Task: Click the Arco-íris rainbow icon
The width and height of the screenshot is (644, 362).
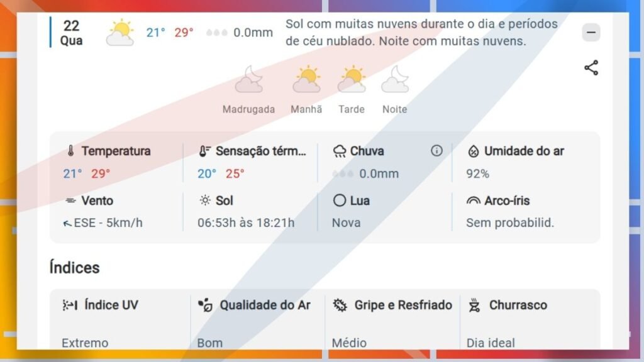Action: [473, 201]
